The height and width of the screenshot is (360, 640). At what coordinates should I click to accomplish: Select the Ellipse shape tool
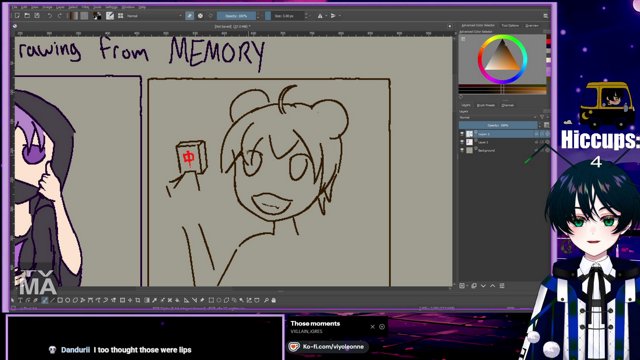(x=68, y=300)
